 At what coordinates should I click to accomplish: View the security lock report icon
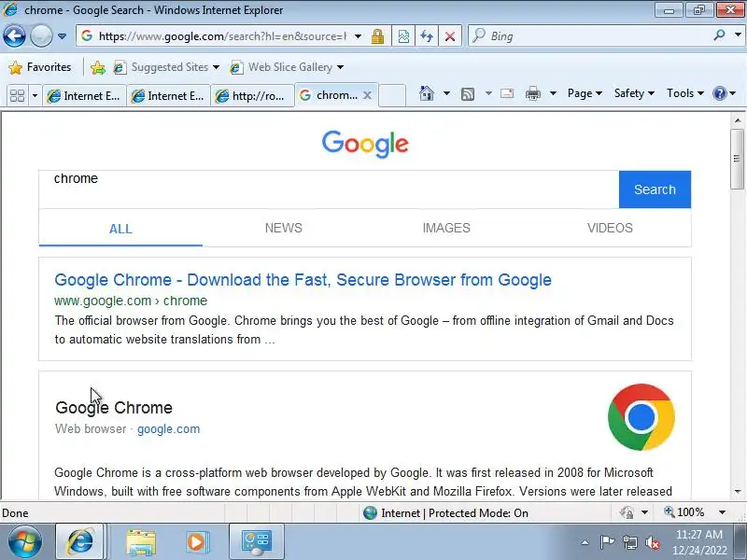coord(378,36)
